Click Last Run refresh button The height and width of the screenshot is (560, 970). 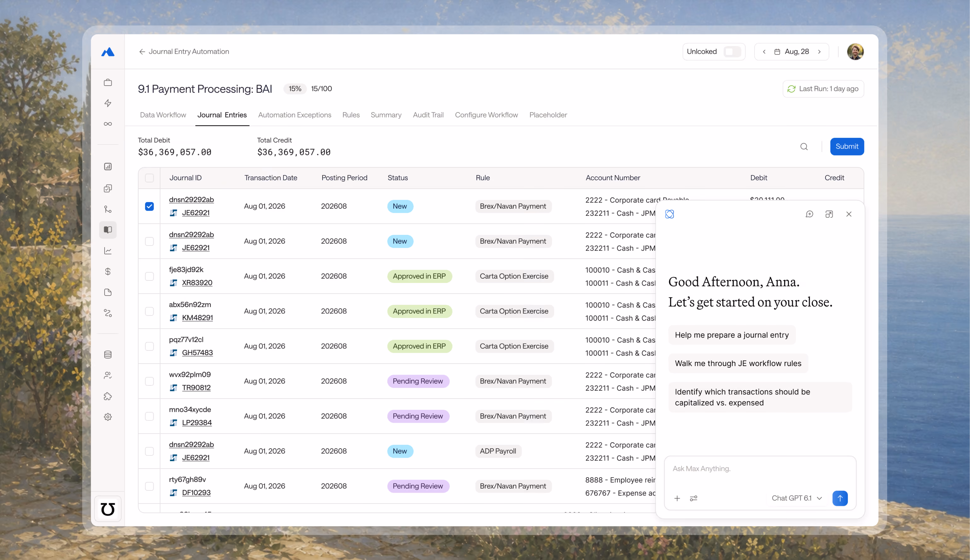823,89
